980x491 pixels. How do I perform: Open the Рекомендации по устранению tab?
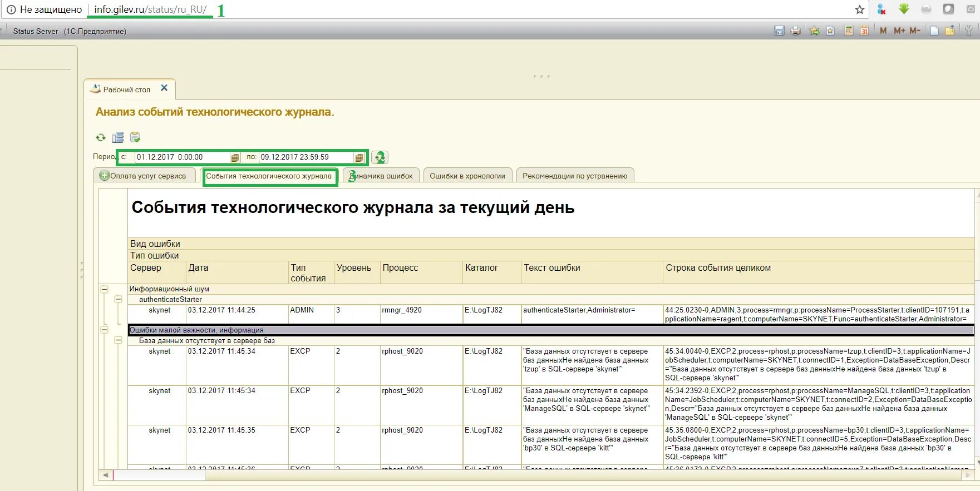pyautogui.click(x=575, y=176)
